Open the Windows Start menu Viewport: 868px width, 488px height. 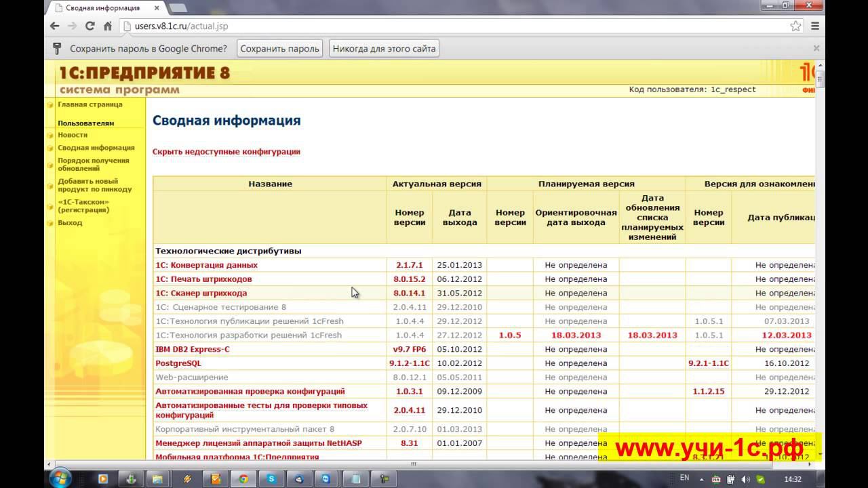coord(60,477)
